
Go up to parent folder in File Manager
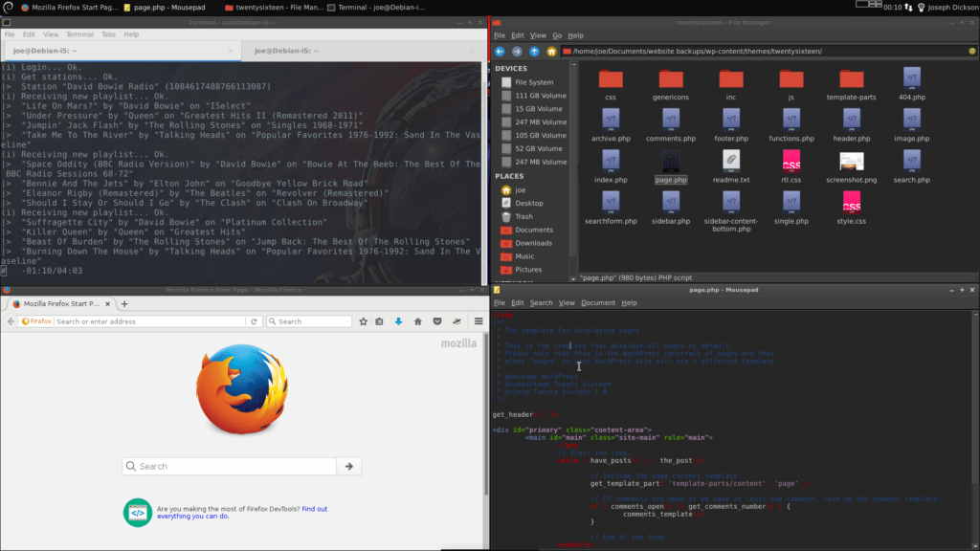point(534,52)
